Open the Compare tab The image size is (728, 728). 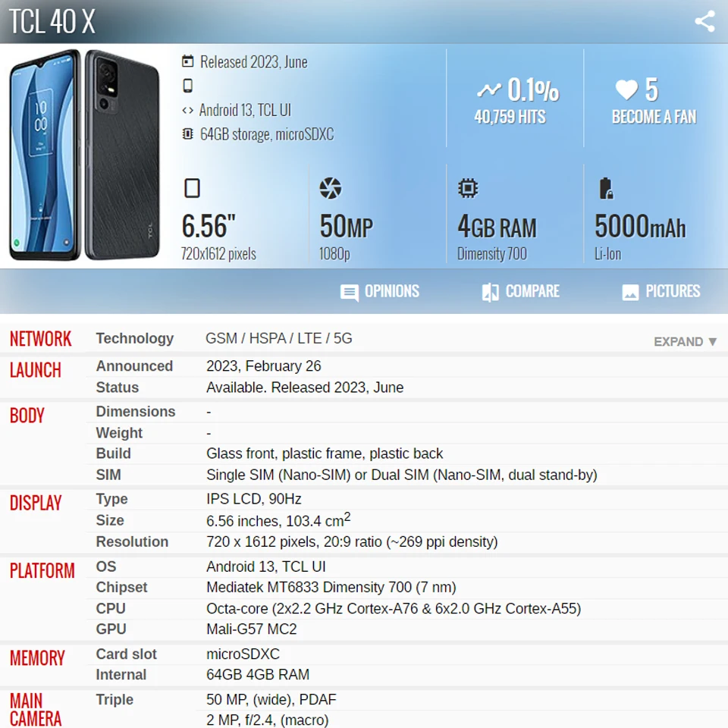point(520,291)
